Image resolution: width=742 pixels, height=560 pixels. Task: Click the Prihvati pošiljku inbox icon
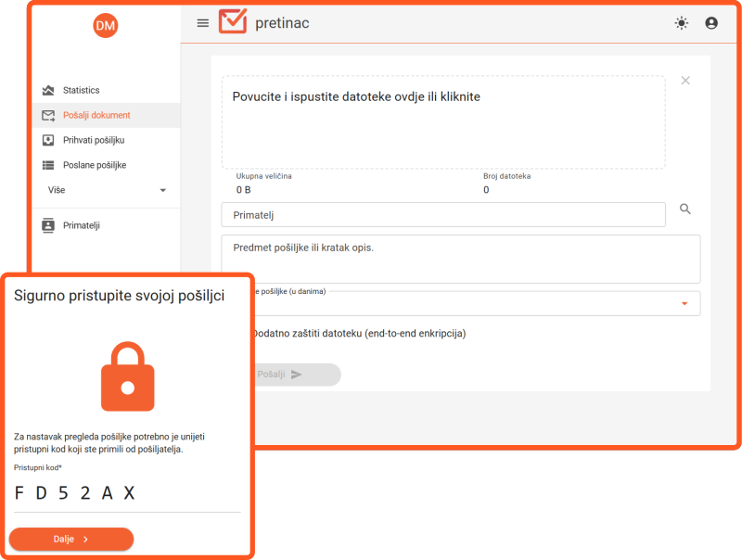[48, 140]
